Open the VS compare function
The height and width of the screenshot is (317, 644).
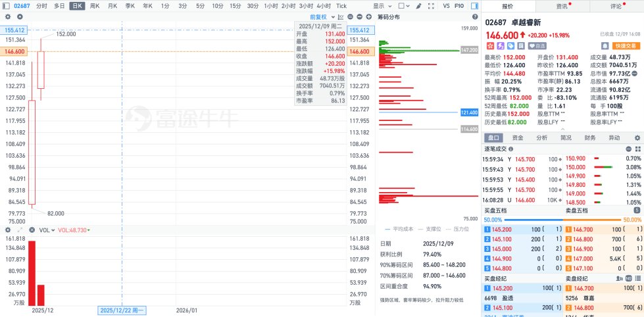(447, 5)
